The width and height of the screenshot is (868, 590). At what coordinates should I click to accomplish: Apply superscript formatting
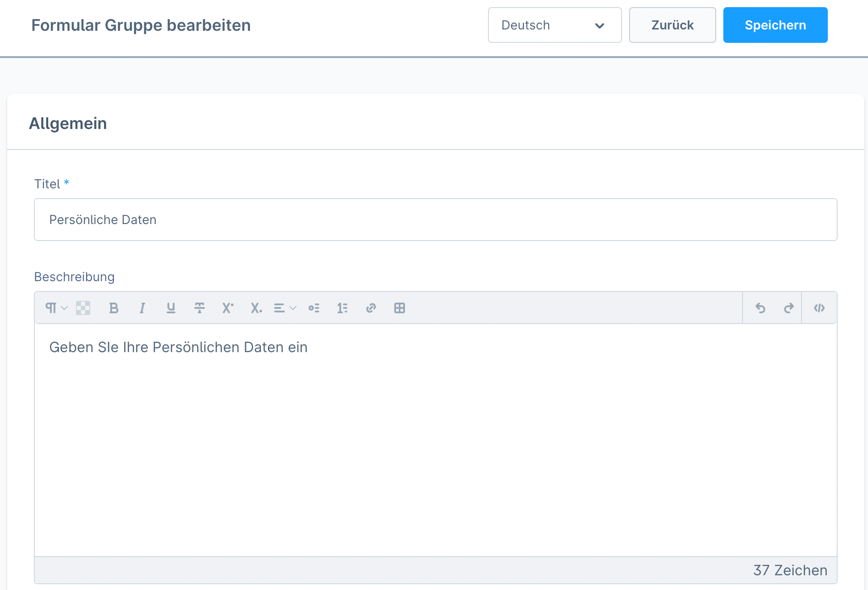[228, 308]
